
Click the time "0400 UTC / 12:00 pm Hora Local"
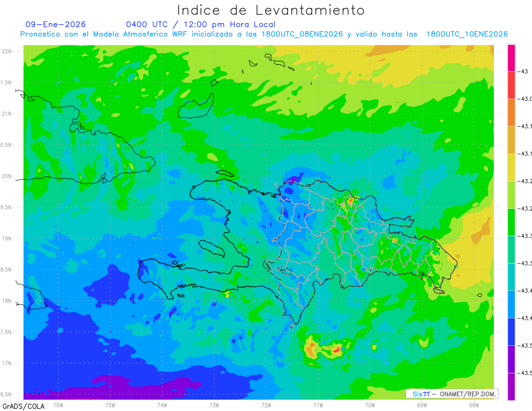201,24
